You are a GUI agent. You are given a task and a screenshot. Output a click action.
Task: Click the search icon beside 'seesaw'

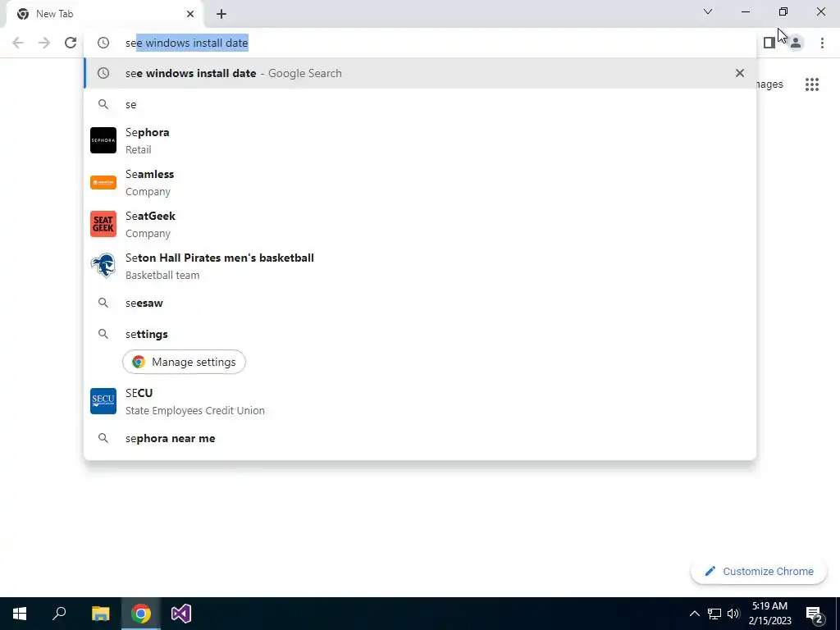103,303
